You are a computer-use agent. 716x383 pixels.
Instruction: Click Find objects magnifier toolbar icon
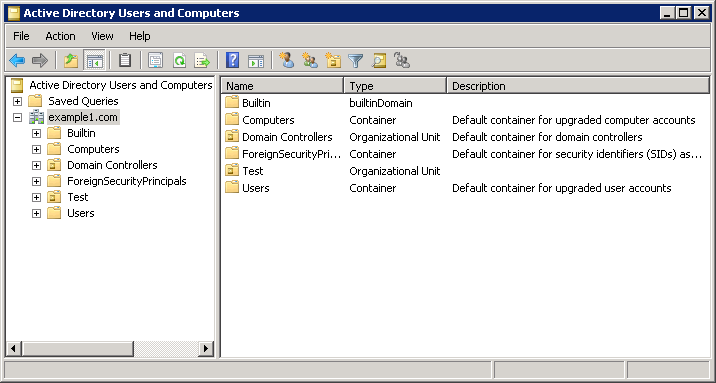[x=379, y=60]
